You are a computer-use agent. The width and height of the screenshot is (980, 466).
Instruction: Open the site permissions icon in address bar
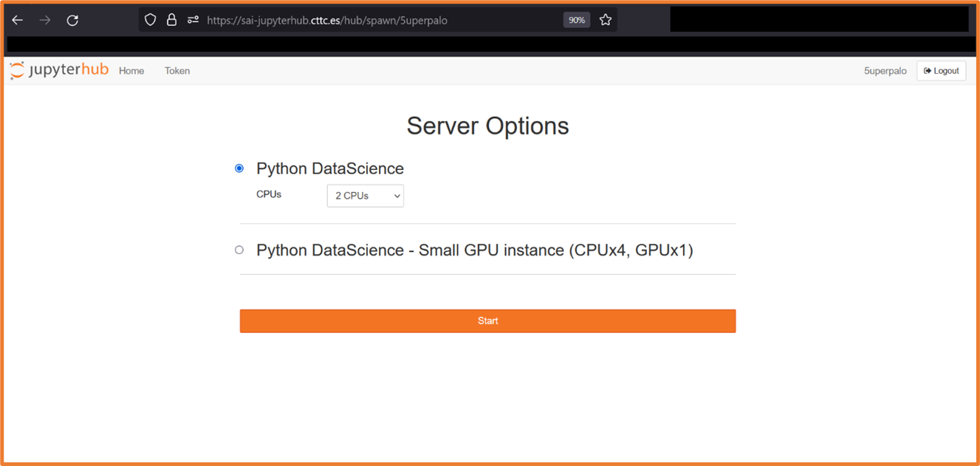pos(193,20)
